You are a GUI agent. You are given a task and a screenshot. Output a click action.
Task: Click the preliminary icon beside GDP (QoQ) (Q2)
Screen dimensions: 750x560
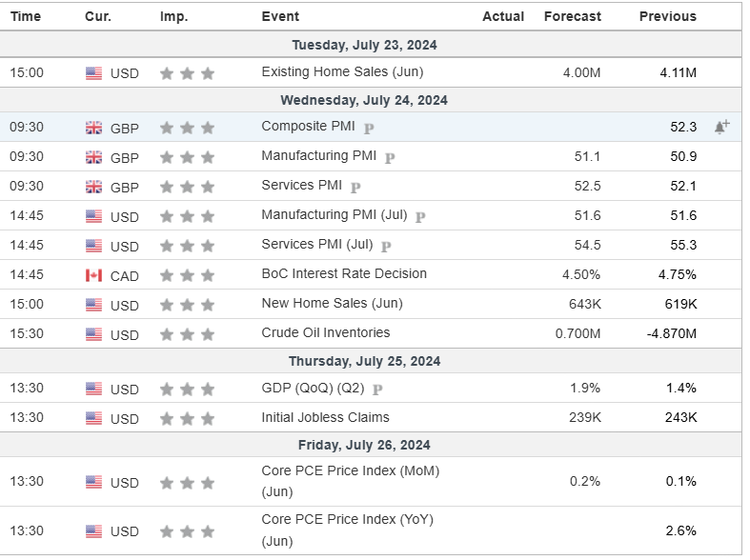[x=378, y=390]
